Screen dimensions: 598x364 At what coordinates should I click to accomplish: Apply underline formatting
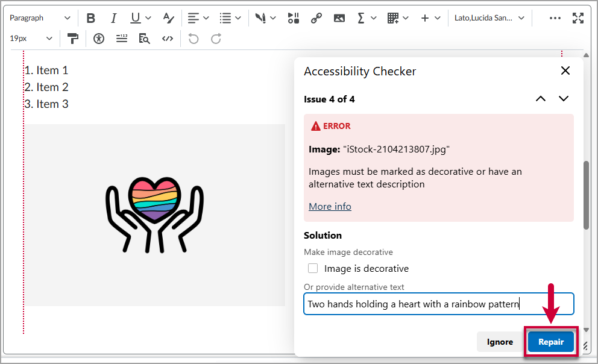(x=136, y=18)
